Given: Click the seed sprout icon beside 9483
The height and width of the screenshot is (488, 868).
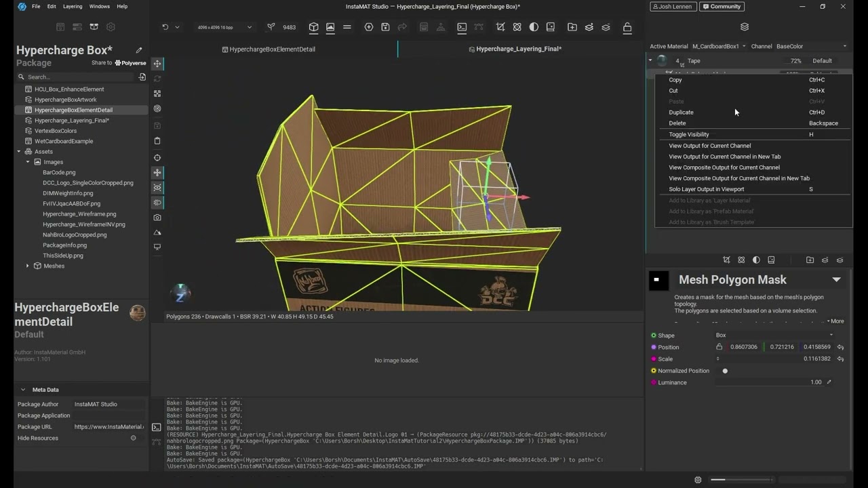Looking at the screenshot, I should click(271, 27).
